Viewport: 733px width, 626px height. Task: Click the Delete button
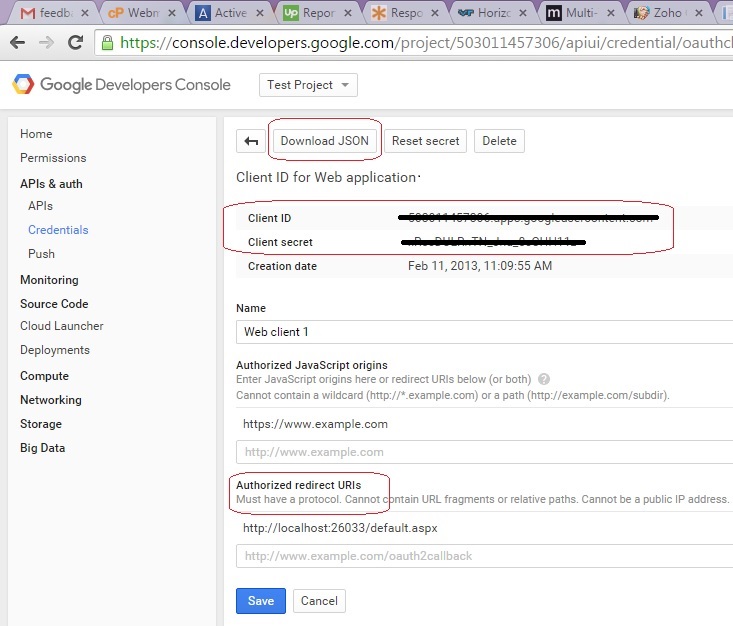point(499,141)
